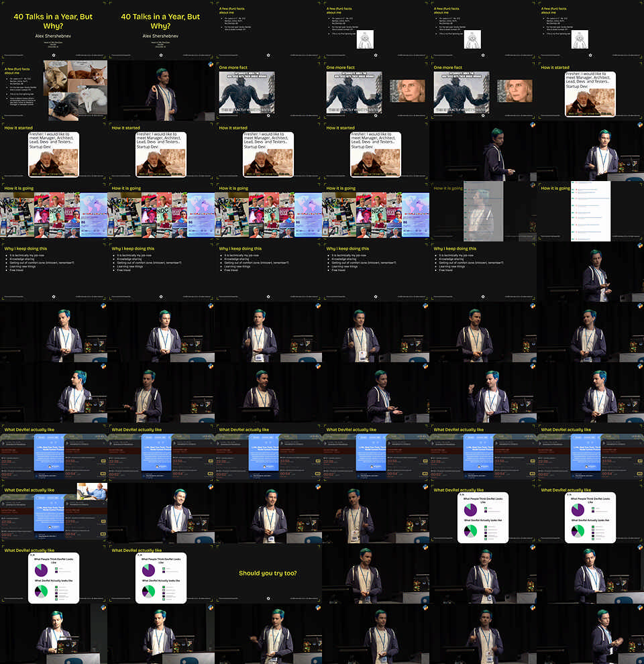Click the small man photo inset on DevRel slide
This screenshot has height=664, width=644.
click(92, 492)
